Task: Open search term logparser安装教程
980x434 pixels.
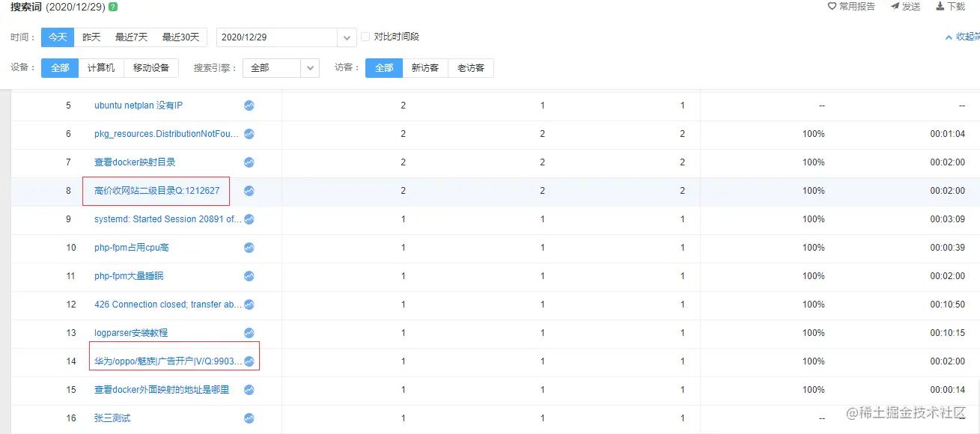Action: pyautogui.click(x=131, y=333)
